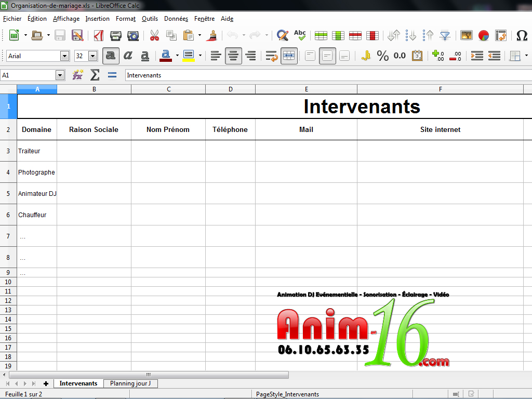532x399 pixels.
Task: Click the Save As disk icon
Action: pyautogui.click(x=77, y=35)
